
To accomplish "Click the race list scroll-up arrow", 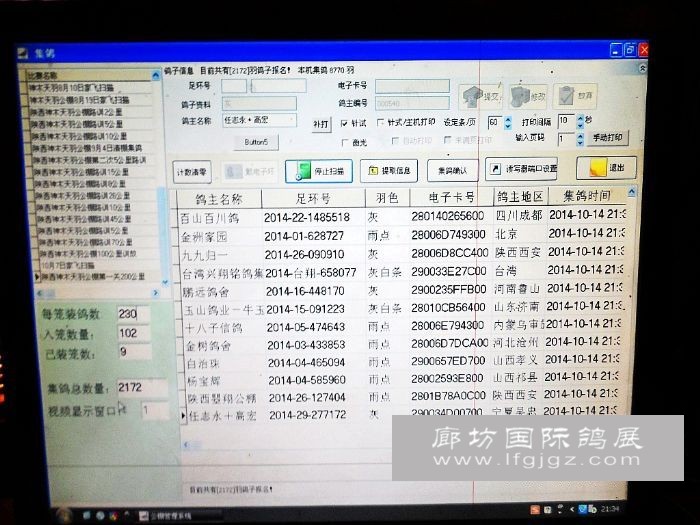I will click(155, 76).
